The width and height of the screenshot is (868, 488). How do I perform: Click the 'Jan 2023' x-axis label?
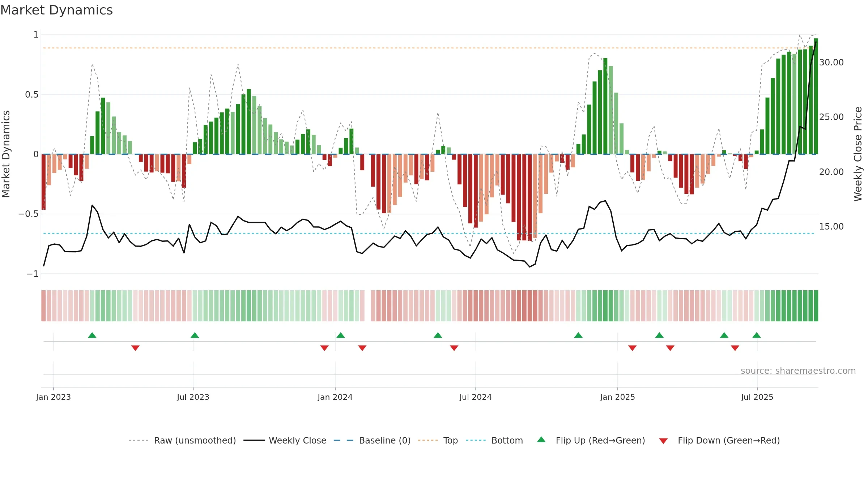[54, 397]
